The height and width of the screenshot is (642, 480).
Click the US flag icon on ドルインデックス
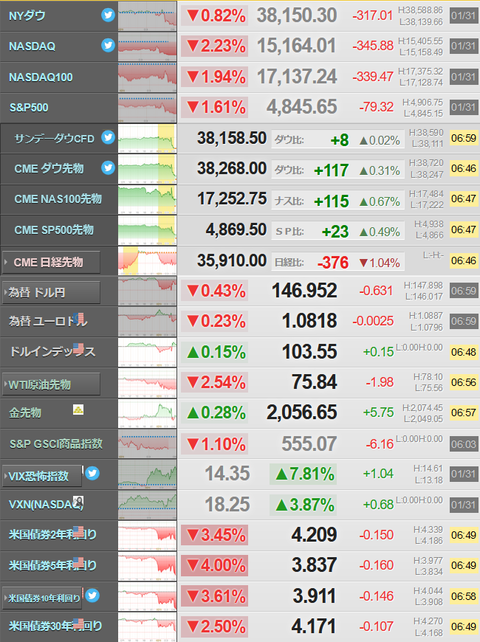pos(78,348)
